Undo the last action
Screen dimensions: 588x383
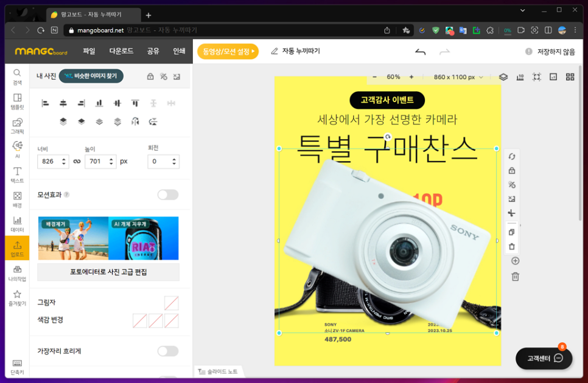[421, 52]
